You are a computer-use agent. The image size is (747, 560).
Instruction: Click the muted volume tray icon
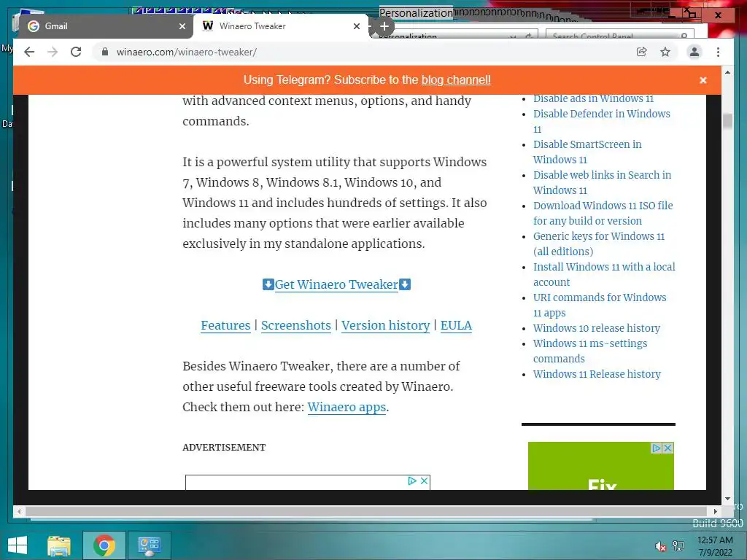click(x=661, y=546)
